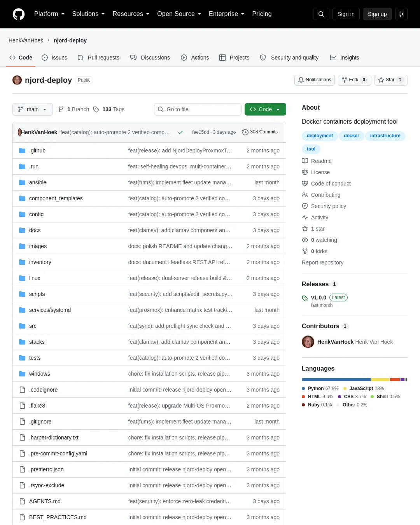The width and height of the screenshot is (420, 525).
Task: Open the green Code dropdown button
Action: pyautogui.click(x=265, y=109)
